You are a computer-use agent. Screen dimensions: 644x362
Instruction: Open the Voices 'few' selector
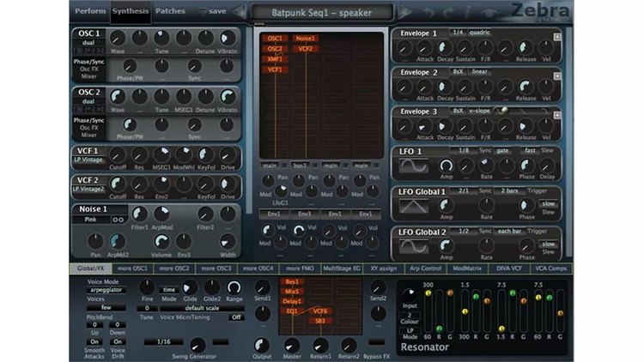coord(106,307)
